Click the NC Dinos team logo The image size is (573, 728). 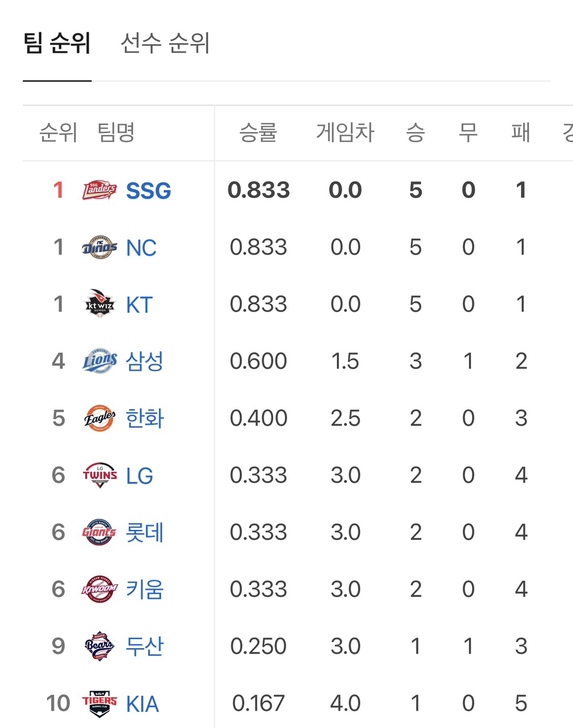click(x=100, y=247)
